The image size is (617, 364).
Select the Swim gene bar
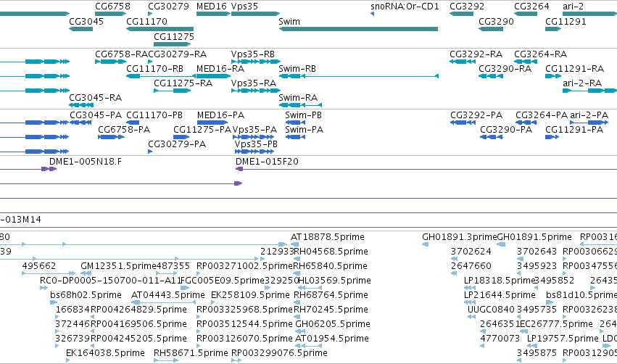pyautogui.click(x=358, y=29)
